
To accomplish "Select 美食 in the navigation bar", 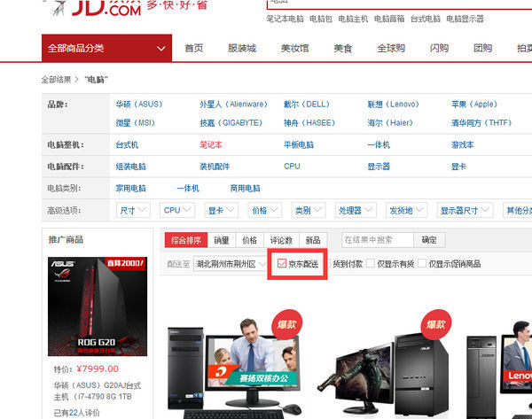I will pos(342,49).
